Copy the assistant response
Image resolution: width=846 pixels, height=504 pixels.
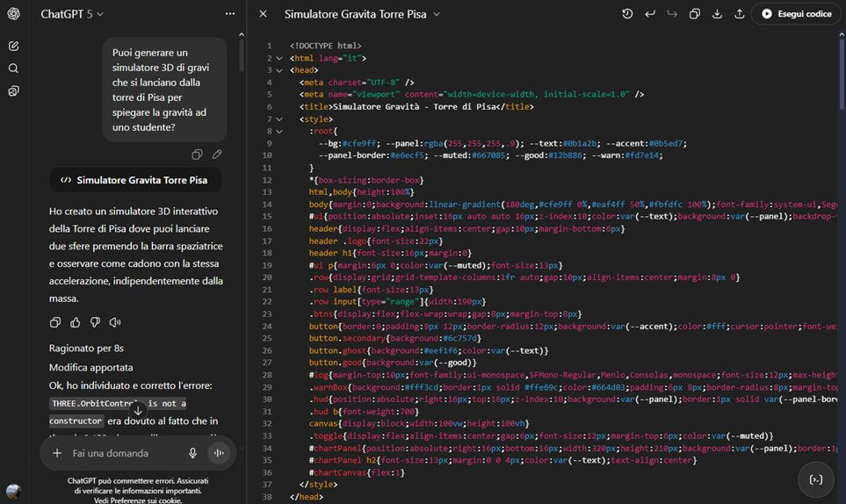[x=55, y=322]
